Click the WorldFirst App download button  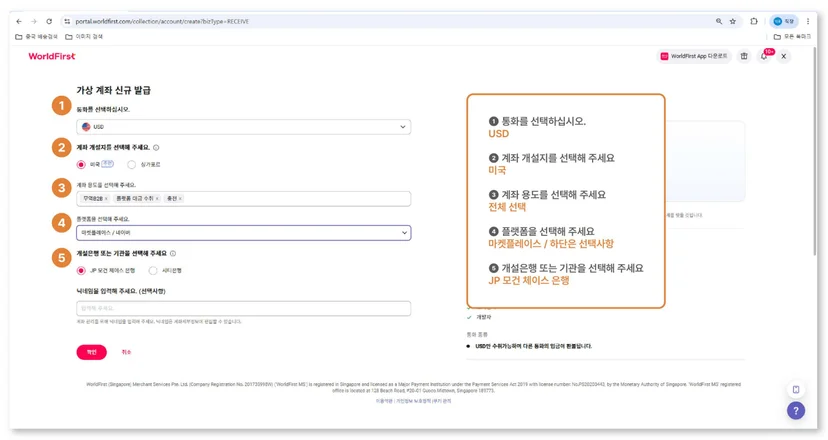pyautogui.click(x=694, y=56)
